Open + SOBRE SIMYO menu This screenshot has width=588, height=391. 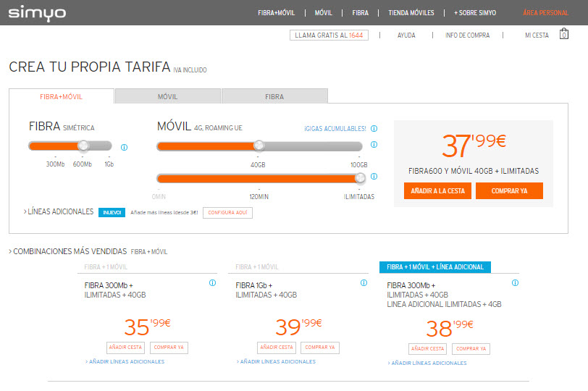coord(475,13)
